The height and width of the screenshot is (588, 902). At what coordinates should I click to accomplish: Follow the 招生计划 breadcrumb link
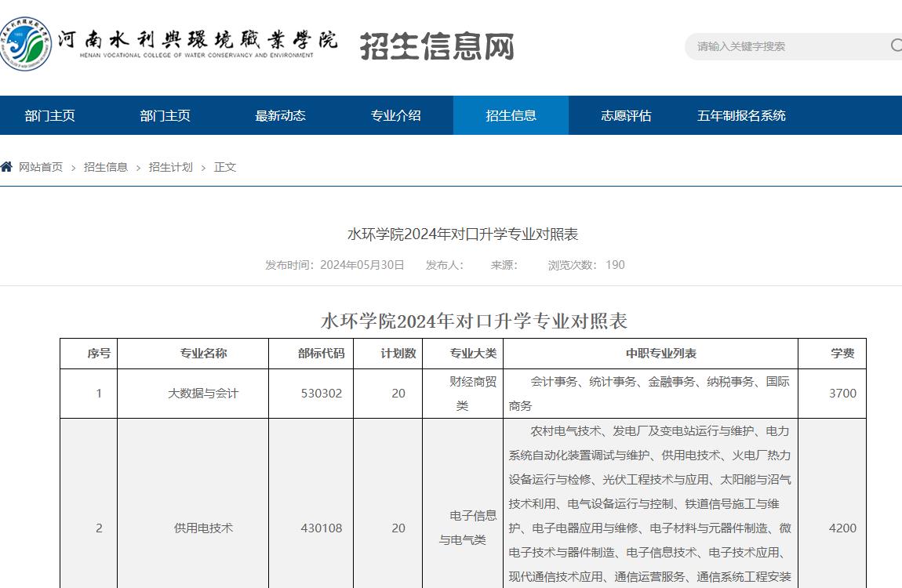(171, 167)
